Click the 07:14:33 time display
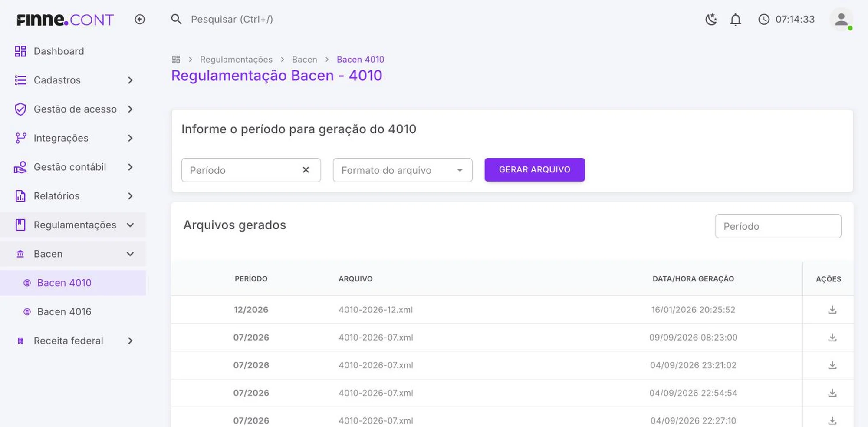Screen dimensions: 868x427 coord(795,20)
